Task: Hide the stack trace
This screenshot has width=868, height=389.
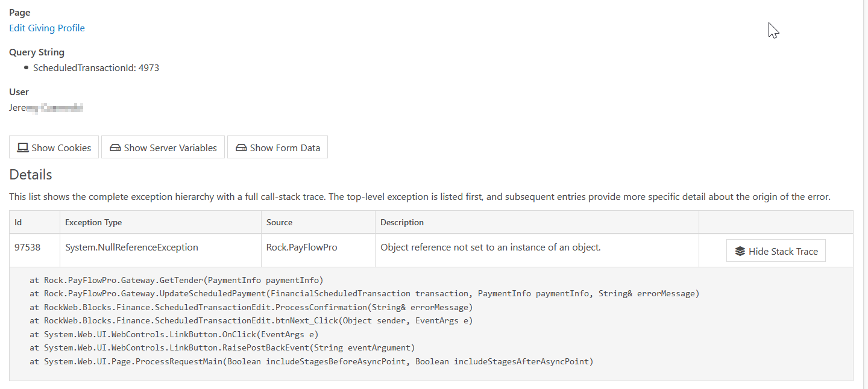Action: tap(776, 251)
